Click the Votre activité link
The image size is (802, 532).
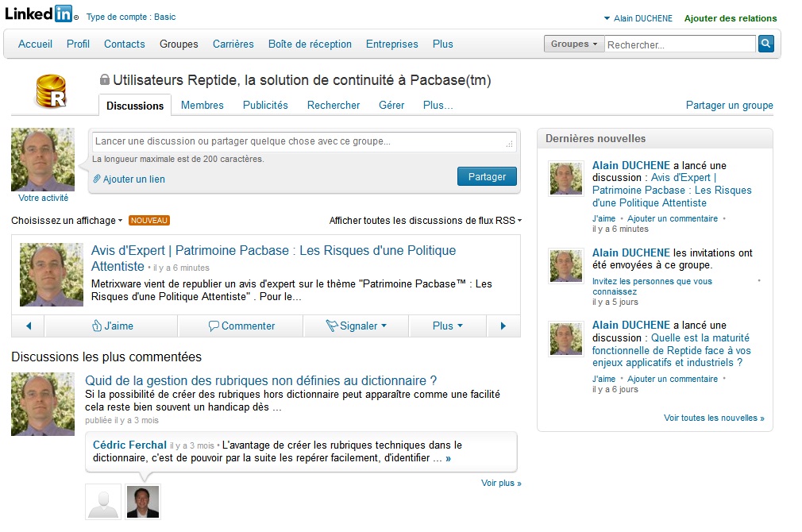[x=43, y=198]
